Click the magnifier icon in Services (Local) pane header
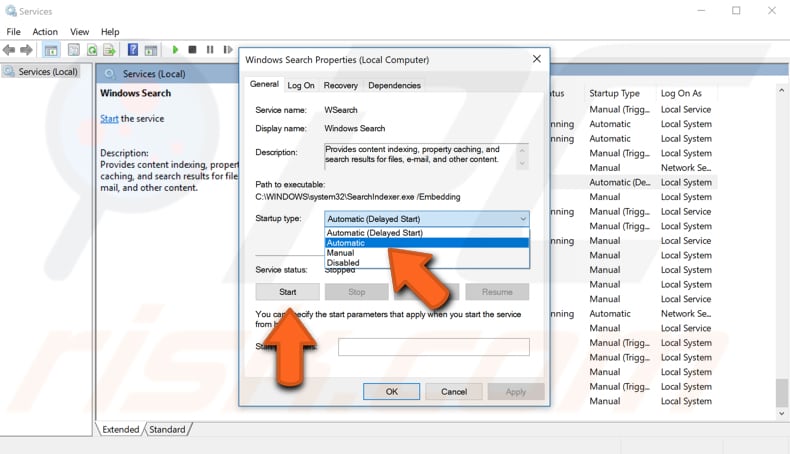 [109, 74]
